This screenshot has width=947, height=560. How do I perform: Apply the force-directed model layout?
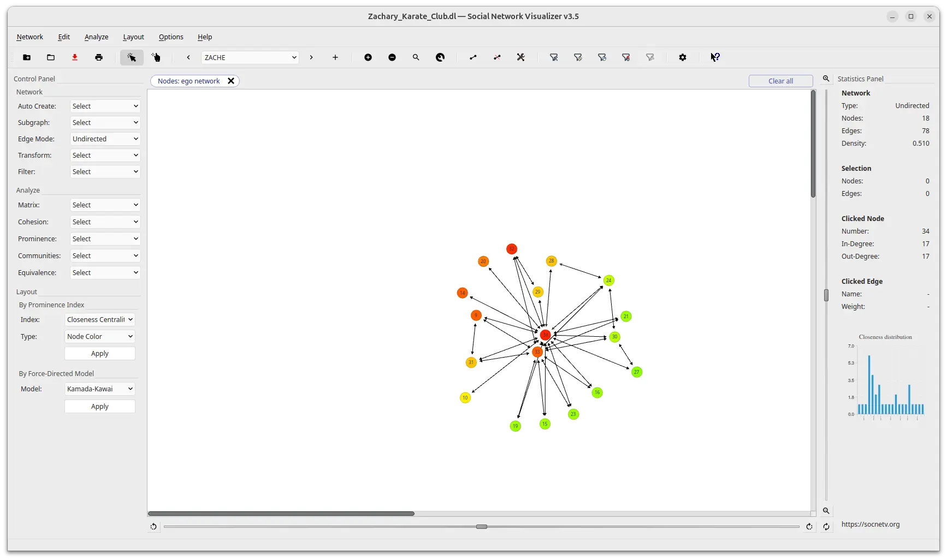pos(99,407)
